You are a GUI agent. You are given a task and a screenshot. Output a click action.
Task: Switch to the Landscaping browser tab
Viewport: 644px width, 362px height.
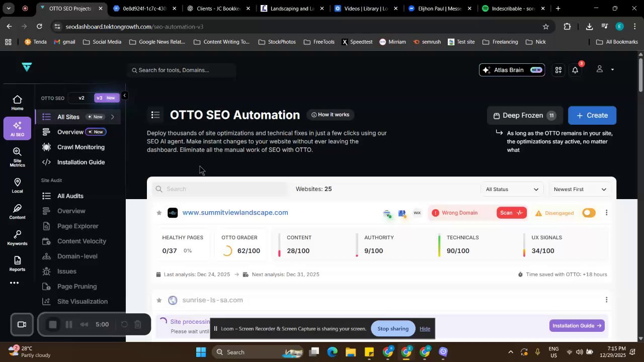coord(292,9)
